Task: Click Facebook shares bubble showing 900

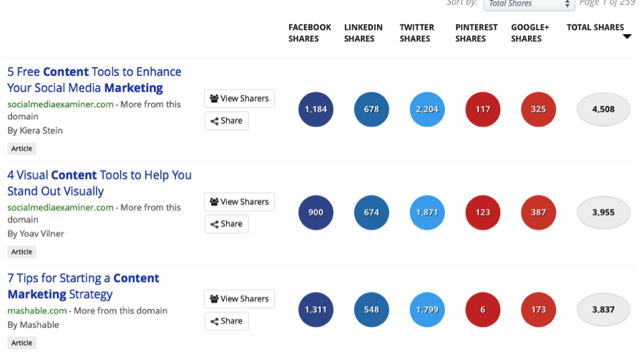Action: pos(316,212)
